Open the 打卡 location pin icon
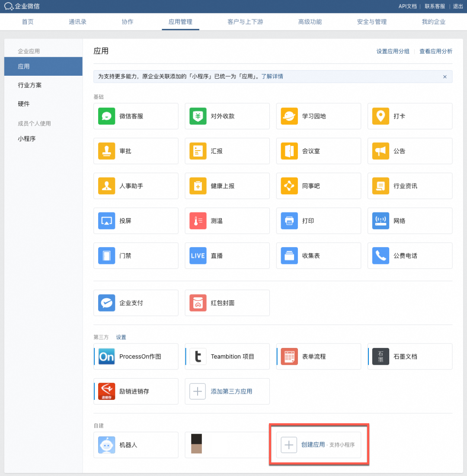 381,116
